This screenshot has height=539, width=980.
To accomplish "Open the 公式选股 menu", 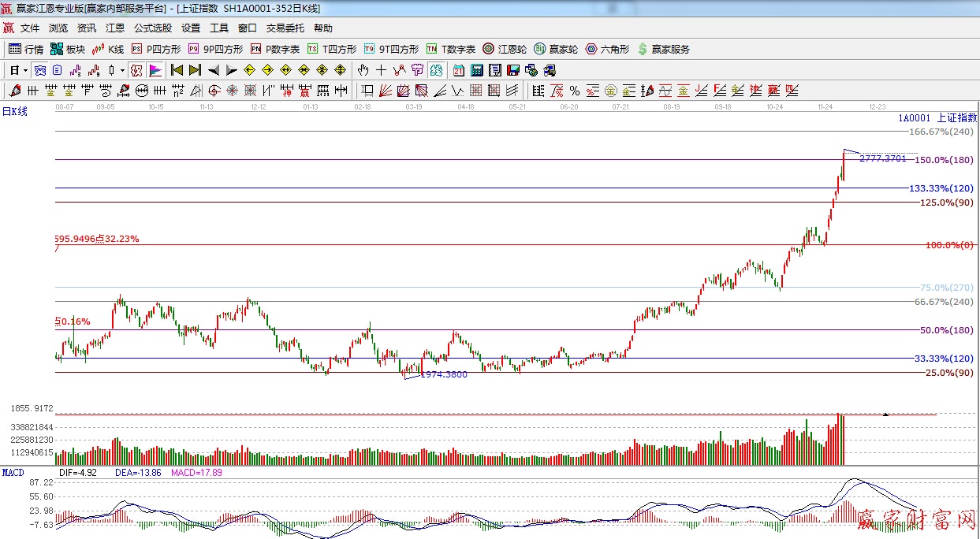I will coord(152,28).
